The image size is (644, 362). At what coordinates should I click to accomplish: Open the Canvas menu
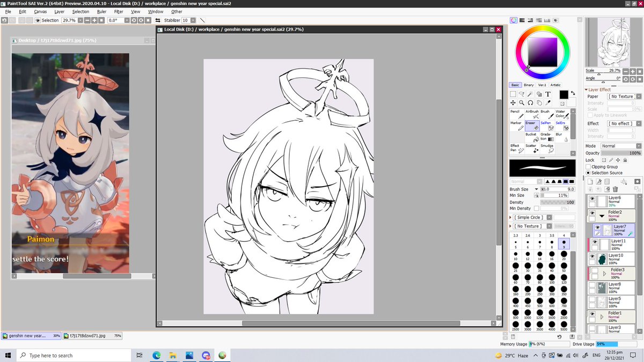point(40,11)
